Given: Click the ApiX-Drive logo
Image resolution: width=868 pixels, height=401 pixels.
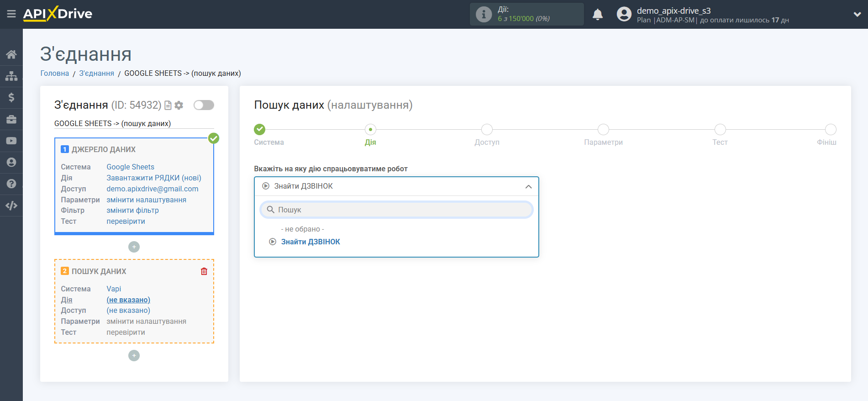Looking at the screenshot, I should pos(58,14).
